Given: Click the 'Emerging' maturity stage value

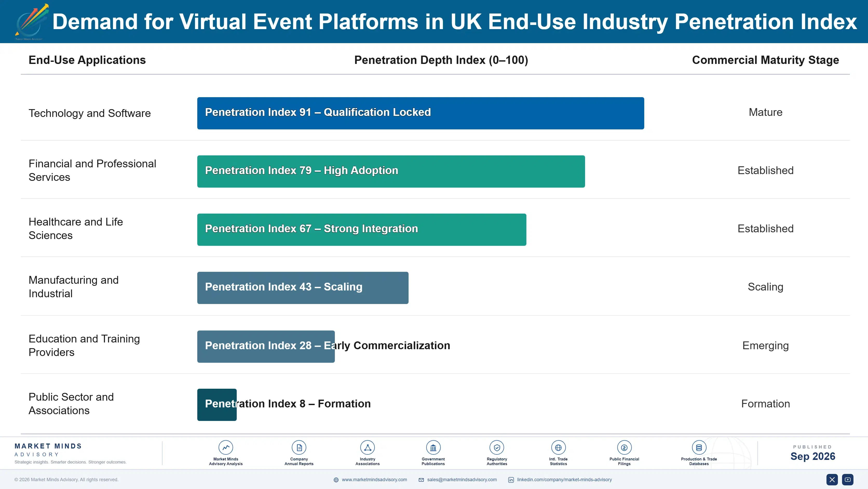Looking at the screenshot, I should click(765, 346).
